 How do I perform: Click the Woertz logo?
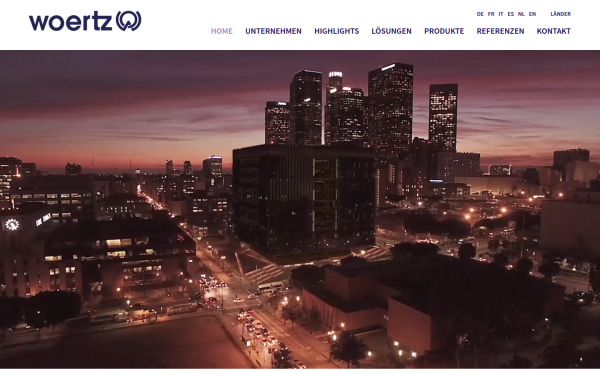pos(85,21)
